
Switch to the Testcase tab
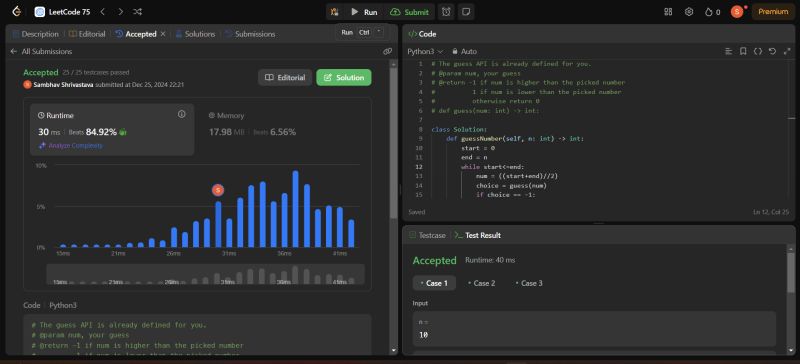click(x=427, y=235)
